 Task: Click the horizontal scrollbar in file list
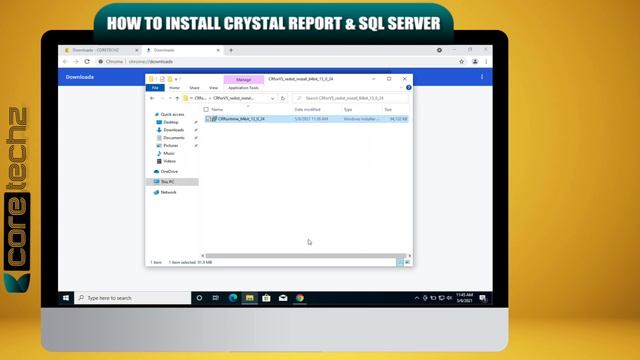(306, 256)
